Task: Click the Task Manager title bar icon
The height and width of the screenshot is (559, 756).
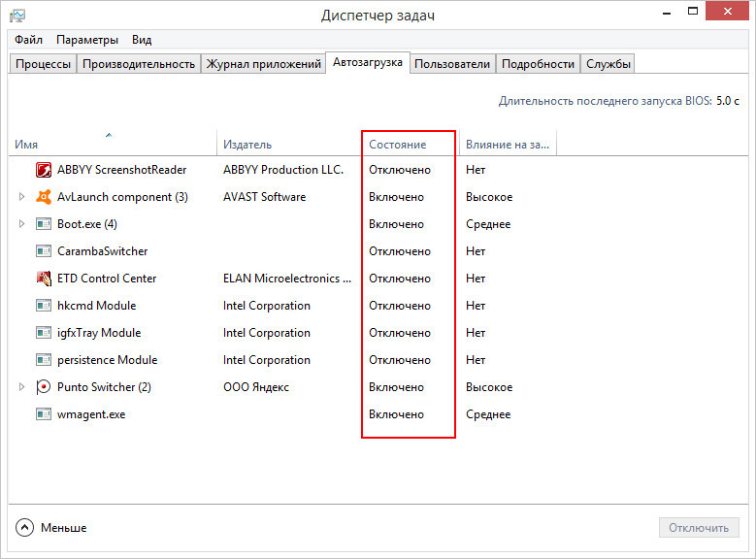Action: [17, 16]
